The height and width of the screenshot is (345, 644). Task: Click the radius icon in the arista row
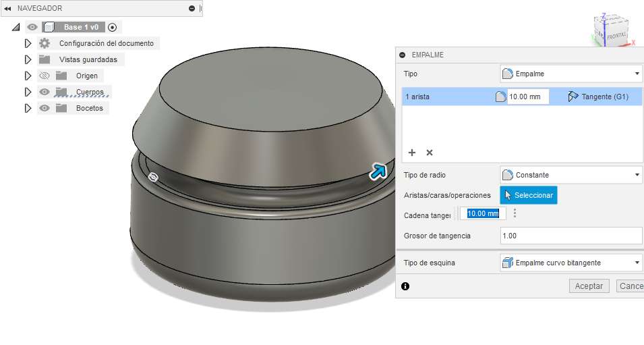pyautogui.click(x=500, y=97)
